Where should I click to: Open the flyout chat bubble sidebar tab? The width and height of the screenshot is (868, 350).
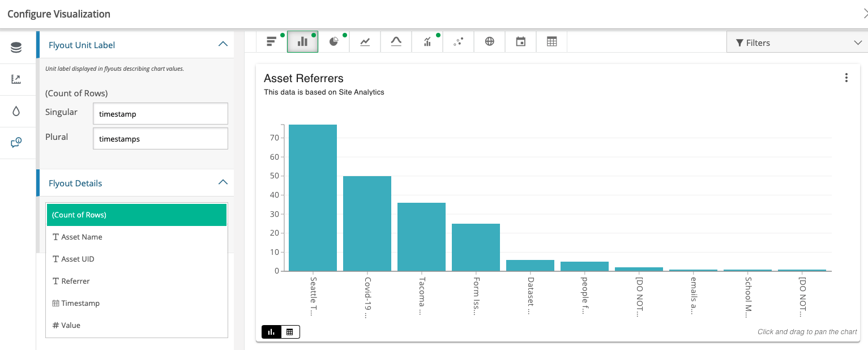pyautogui.click(x=16, y=143)
